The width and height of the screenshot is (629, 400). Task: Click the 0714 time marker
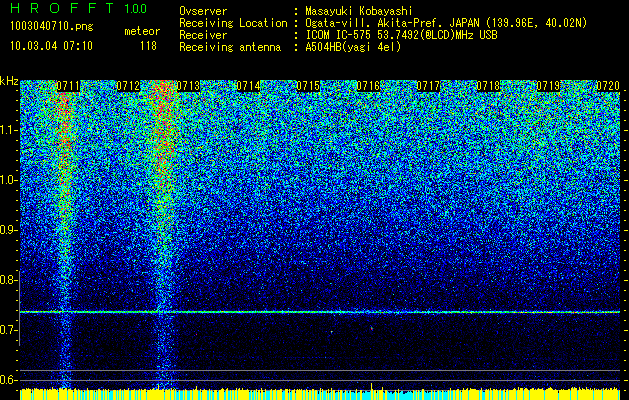[x=248, y=86]
